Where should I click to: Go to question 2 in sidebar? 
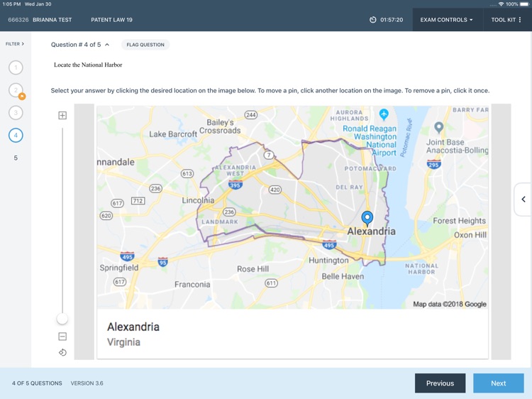click(16, 90)
